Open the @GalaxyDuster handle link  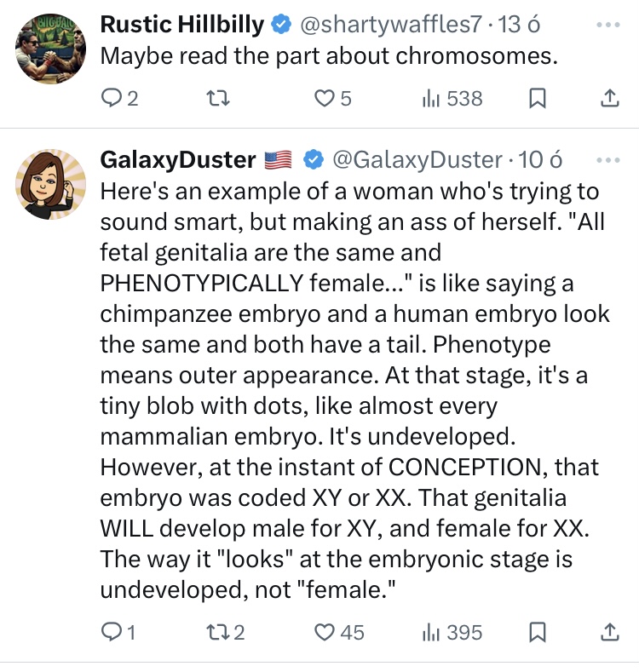tap(416, 159)
